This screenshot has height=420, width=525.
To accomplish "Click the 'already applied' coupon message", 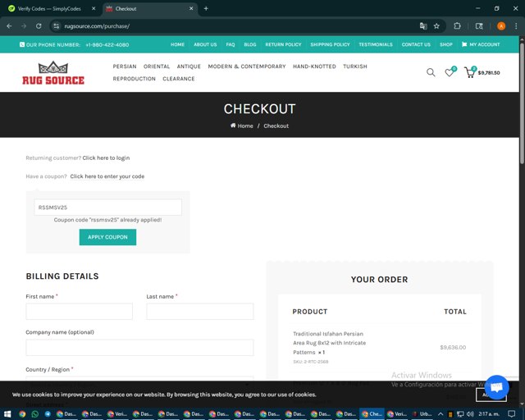I will [107, 220].
